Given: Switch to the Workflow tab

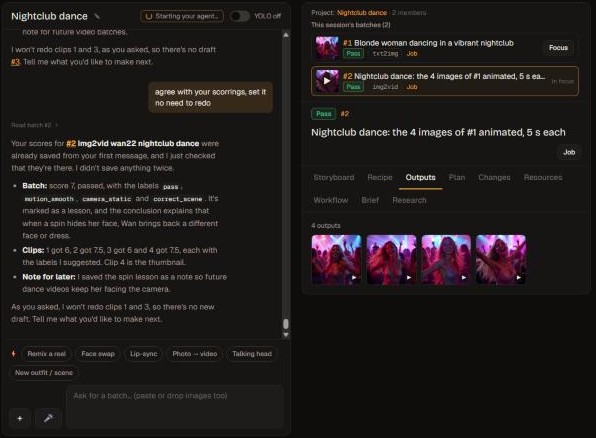Looking at the screenshot, I should click(x=331, y=200).
